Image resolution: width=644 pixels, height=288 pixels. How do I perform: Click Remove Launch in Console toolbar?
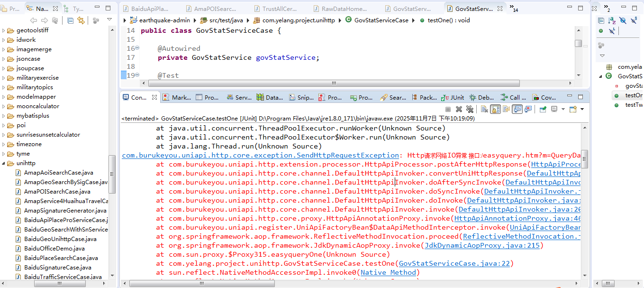tap(459, 109)
